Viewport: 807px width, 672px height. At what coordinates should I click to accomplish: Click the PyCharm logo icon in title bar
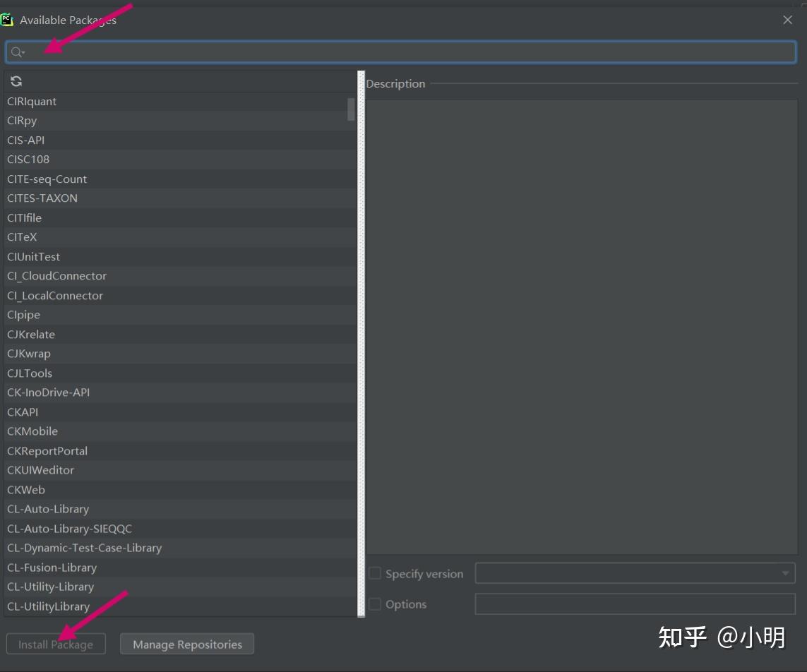[x=6, y=20]
